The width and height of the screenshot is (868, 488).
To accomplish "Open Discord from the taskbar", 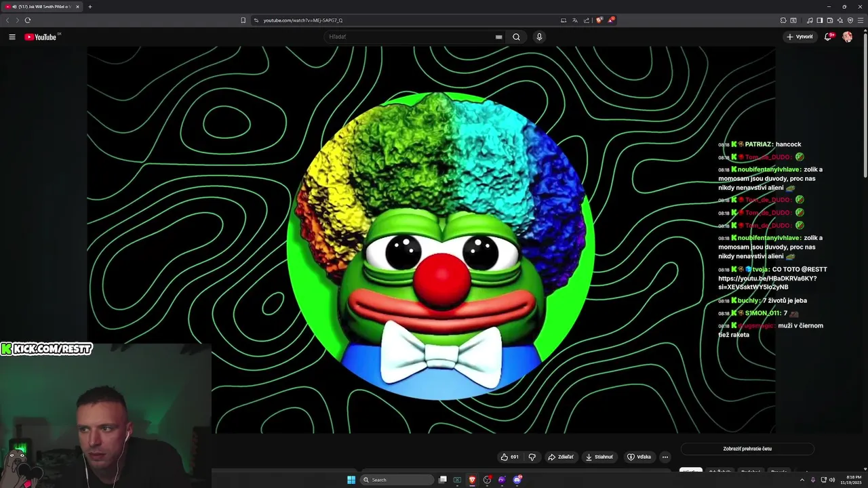I will click(x=517, y=480).
